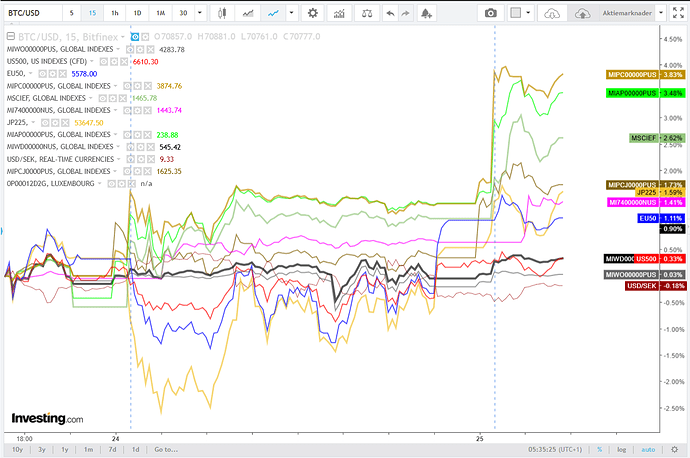Select the 1D interval
Image resolution: width=690 pixels, height=458 pixels.
pyautogui.click(x=137, y=13)
